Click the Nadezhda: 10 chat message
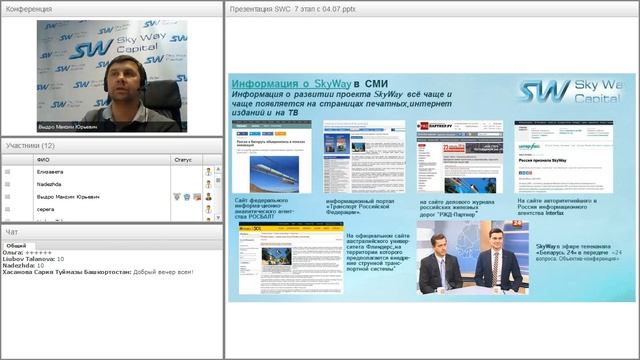The image size is (640, 360). click(23, 265)
